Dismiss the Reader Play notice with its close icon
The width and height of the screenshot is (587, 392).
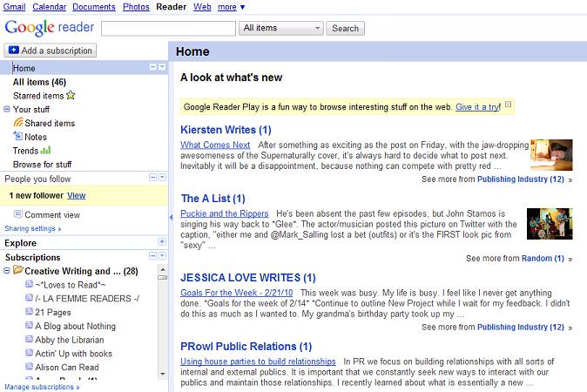(x=509, y=104)
